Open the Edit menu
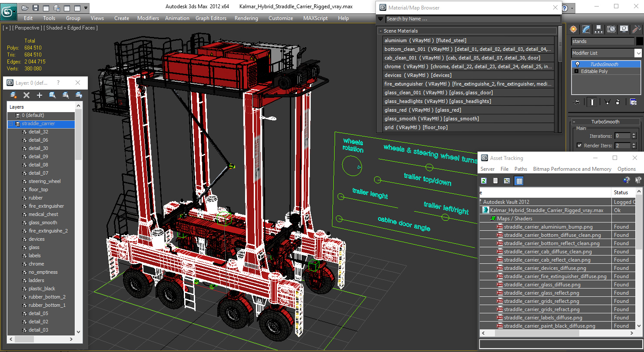The height and width of the screenshot is (352, 644). (x=28, y=18)
